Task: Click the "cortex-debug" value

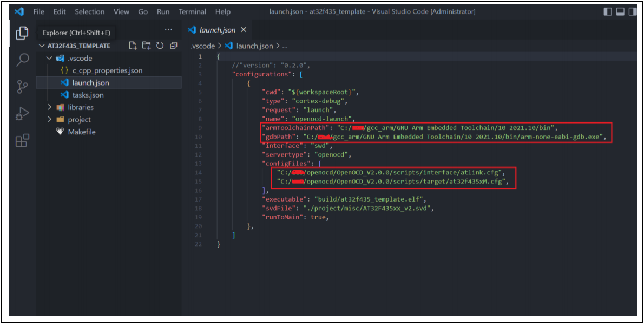Action: (319, 101)
